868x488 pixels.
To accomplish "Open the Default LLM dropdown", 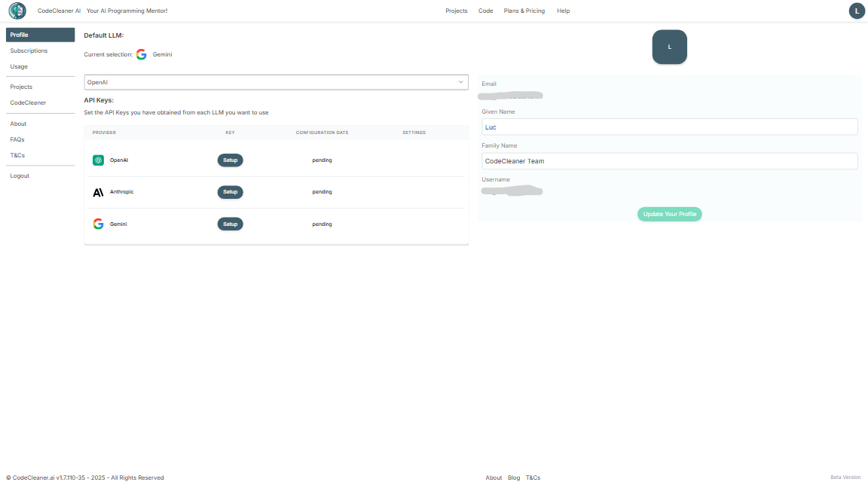I will tap(277, 82).
